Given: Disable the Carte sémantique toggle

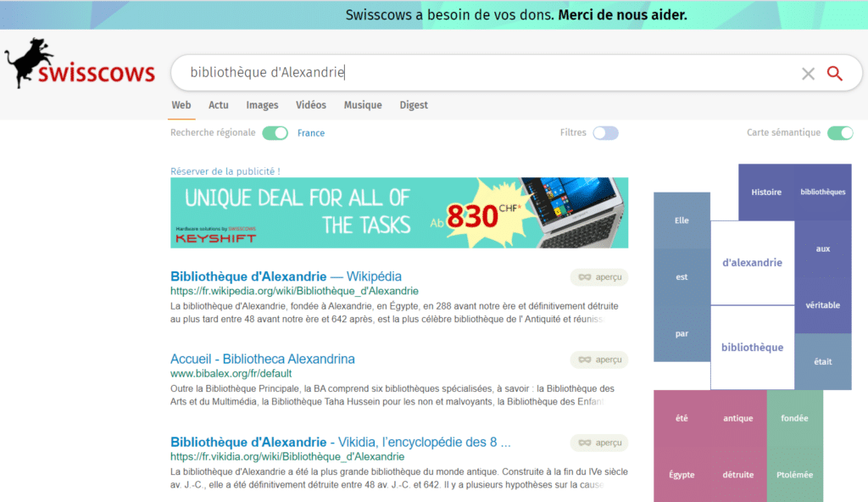Looking at the screenshot, I should click(x=840, y=133).
